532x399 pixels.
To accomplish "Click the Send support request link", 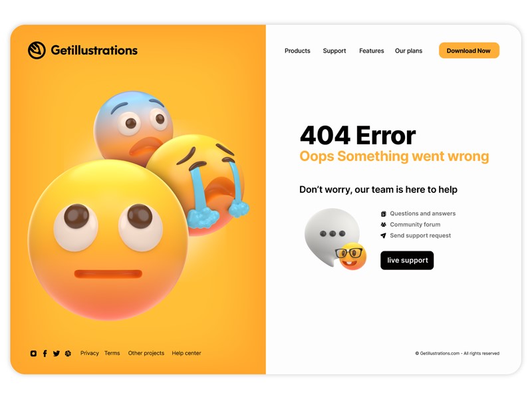I will coord(420,235).
